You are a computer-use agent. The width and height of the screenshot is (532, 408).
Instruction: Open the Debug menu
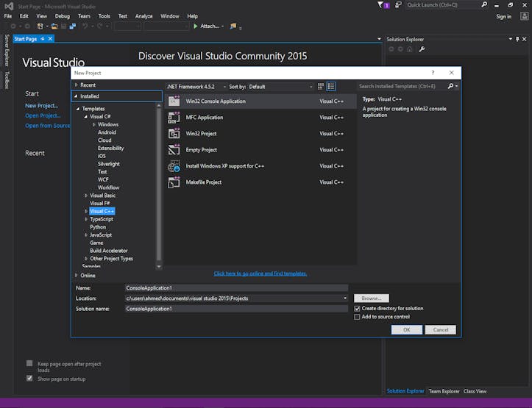[62, 16]
